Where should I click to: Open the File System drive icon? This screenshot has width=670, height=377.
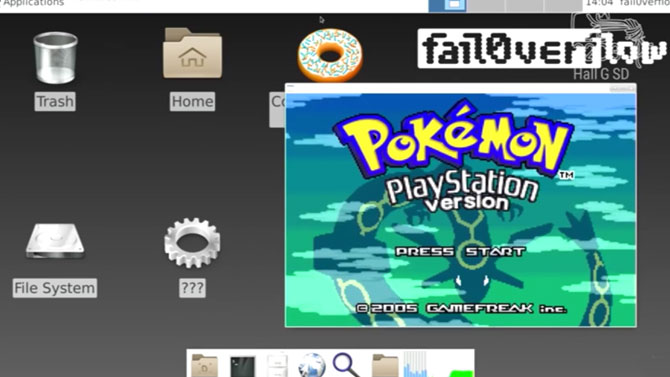tap(55, 241)
